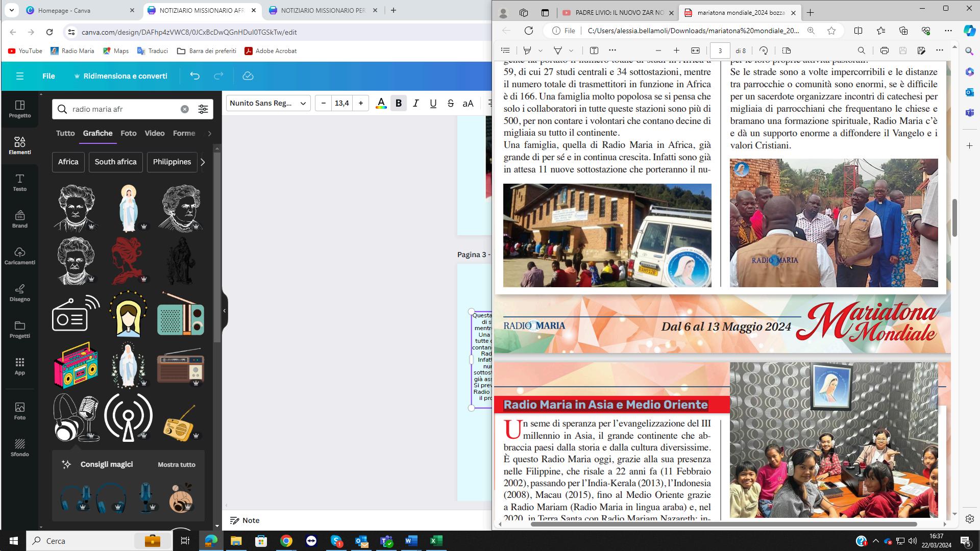
Task: Open the Canva File menu
Action: (x=48, y=76)
